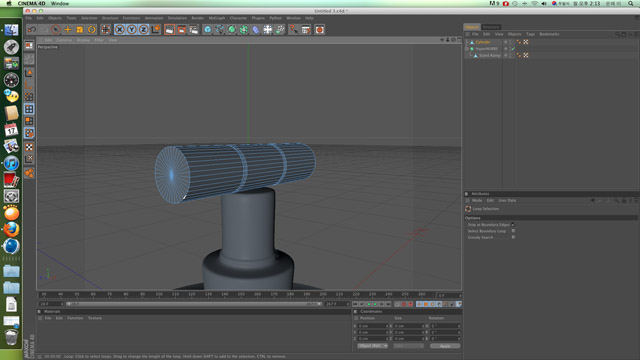Open the Size mode dropdown in Coordinates
This screenshot has width=640, height=360.
(409, 346)
